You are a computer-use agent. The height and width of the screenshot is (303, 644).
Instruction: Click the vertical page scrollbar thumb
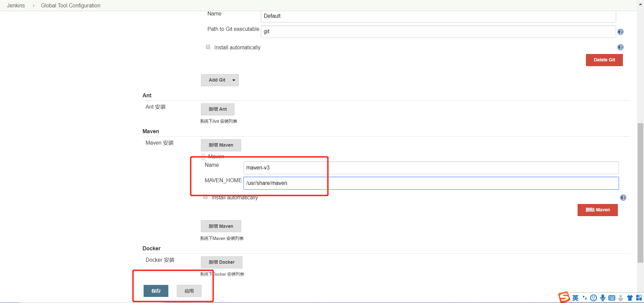pyautogui.click(x=640, y=193)
